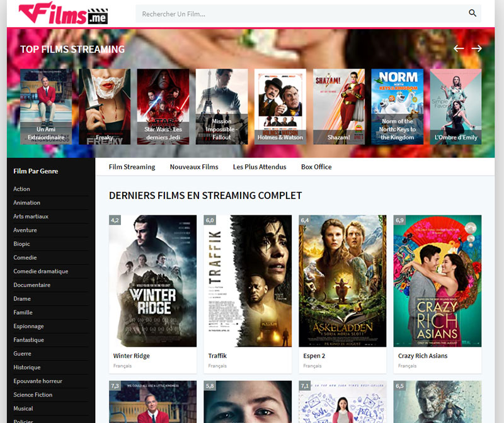Open Holmes & Watson carousel poster
Screen dimensions: 504x423
pyautogui.click(x=280, y=106)
